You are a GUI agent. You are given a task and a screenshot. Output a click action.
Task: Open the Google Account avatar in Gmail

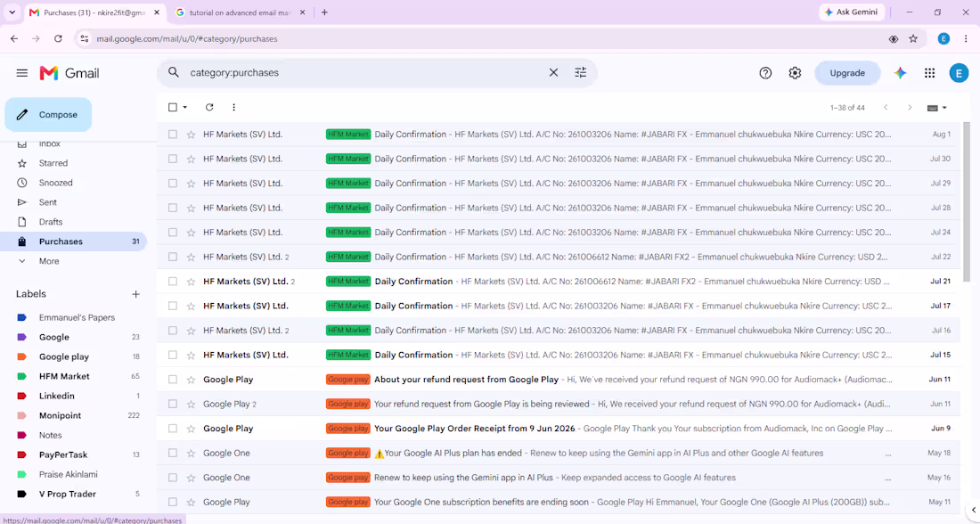tap(959, 73)
